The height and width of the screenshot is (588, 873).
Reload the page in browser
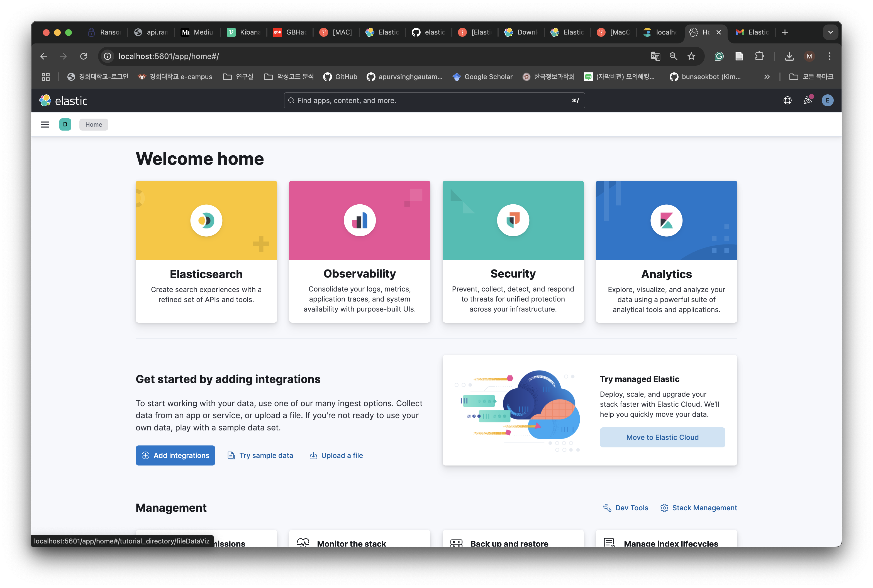[84, 56]
